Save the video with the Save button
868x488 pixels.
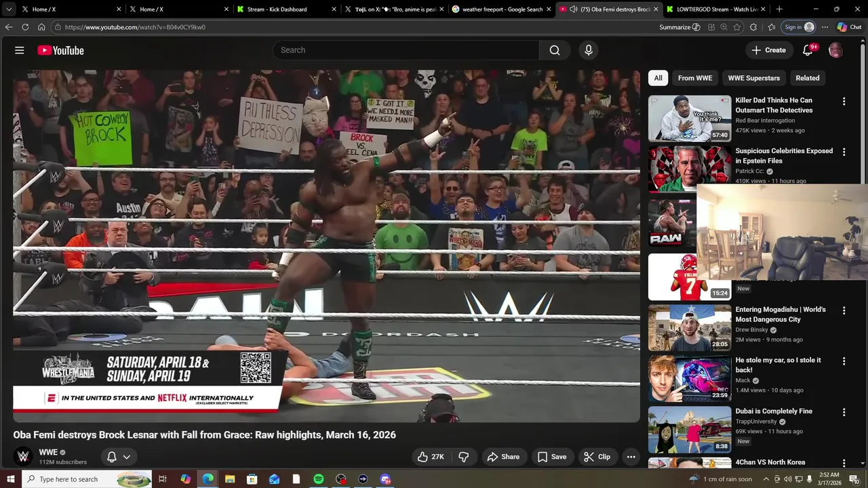pyautogui.click(x=552, y=457)
